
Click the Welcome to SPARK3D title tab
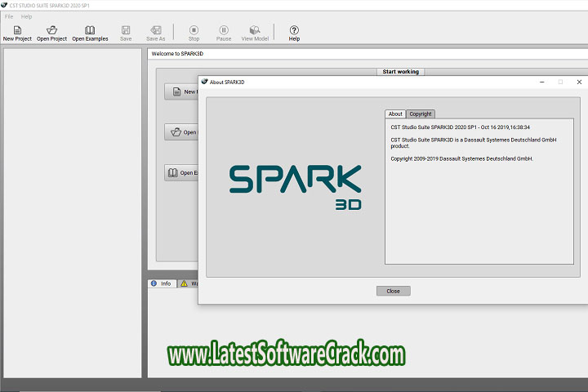(177, 54)
